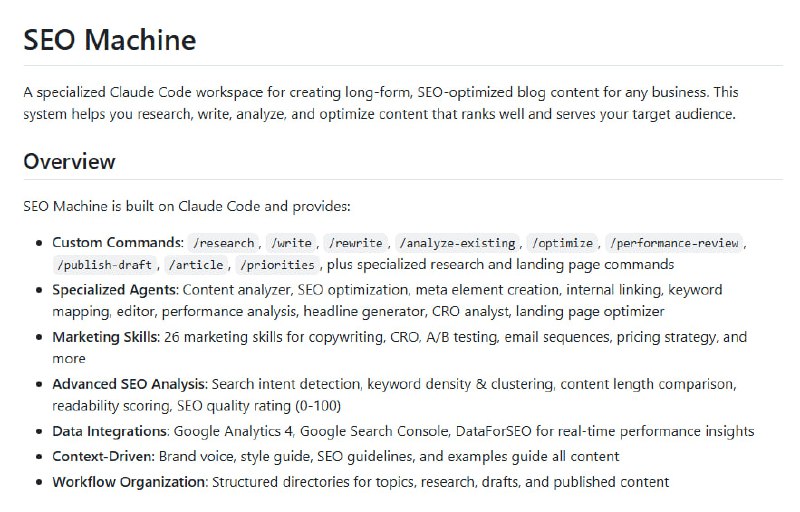Click the bold Workflow Organization label
Viewport: 800px width, 512px height.
[129, 481]
